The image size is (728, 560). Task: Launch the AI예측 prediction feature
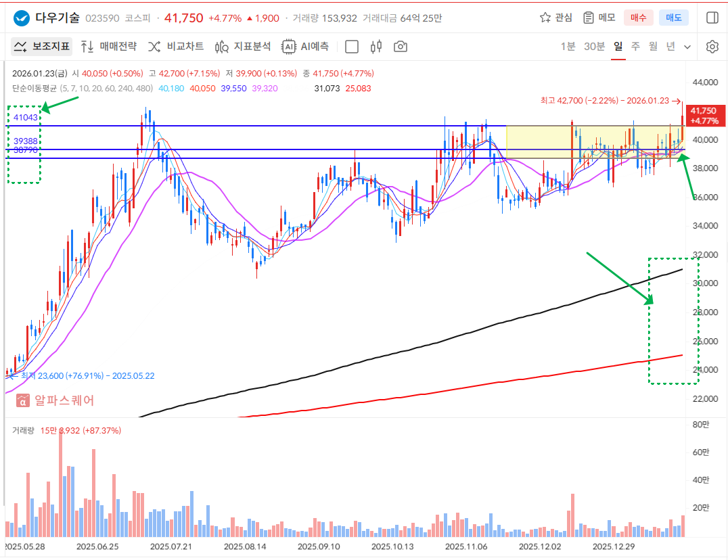click(306, 47)
